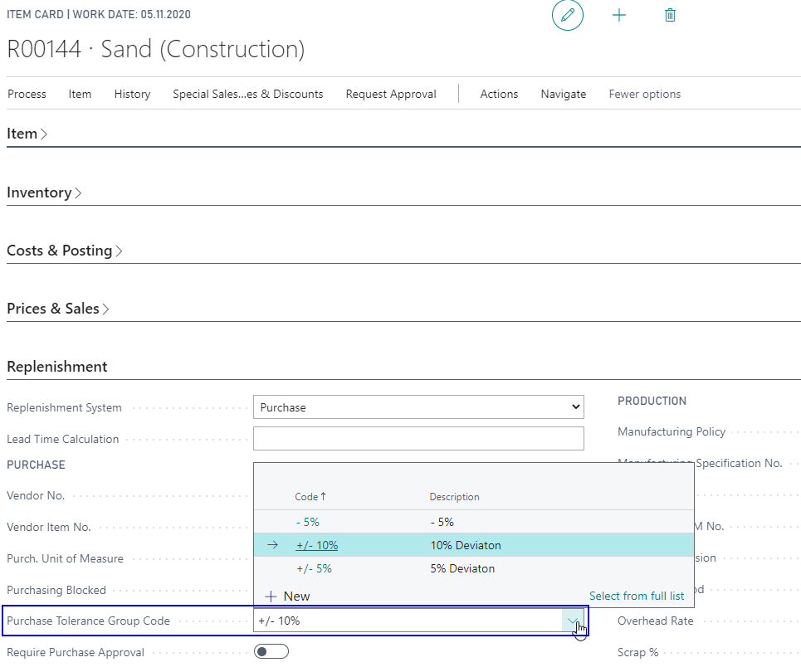The width and height of the screenshot is (801, 672).
Task: Select the +/- 10% code link
Action: coord(317,545)
